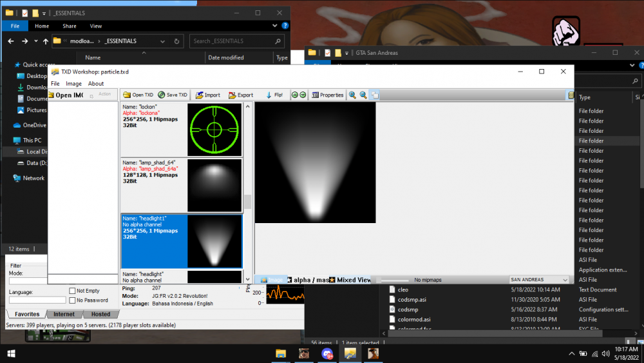Move the texture up with the green up arrow
This screenshot has width=644, height=363.
coord(294,95)
